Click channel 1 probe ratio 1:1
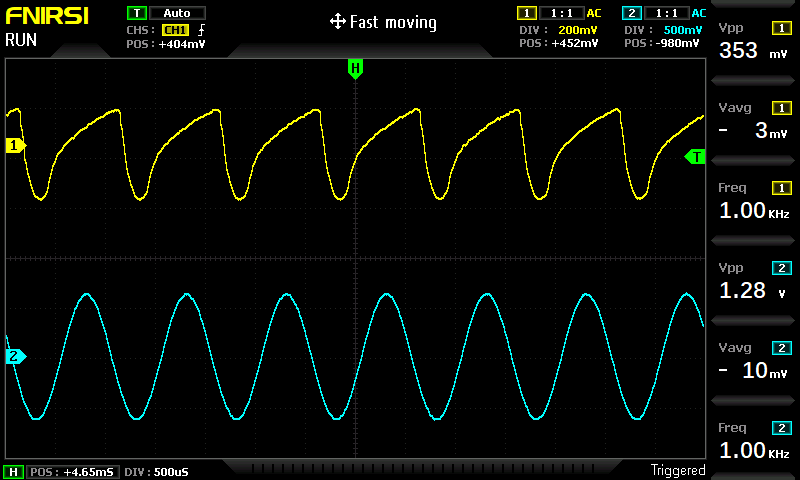800x480 pixels. click(x=562, y=13)
